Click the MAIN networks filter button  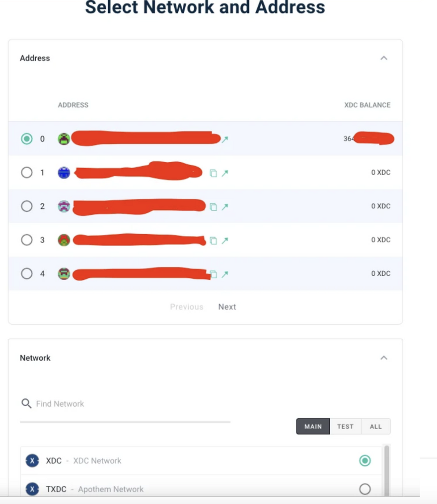coord(313,427)
